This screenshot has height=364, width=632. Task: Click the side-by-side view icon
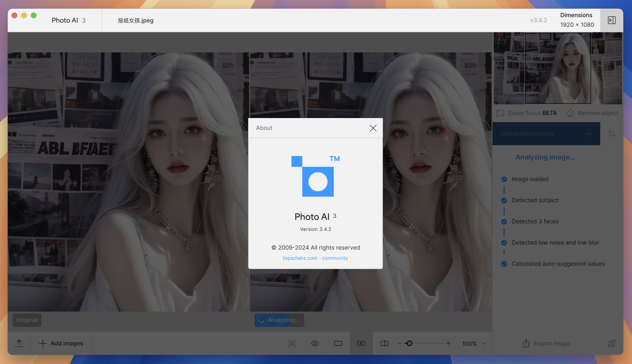point(361,343)
